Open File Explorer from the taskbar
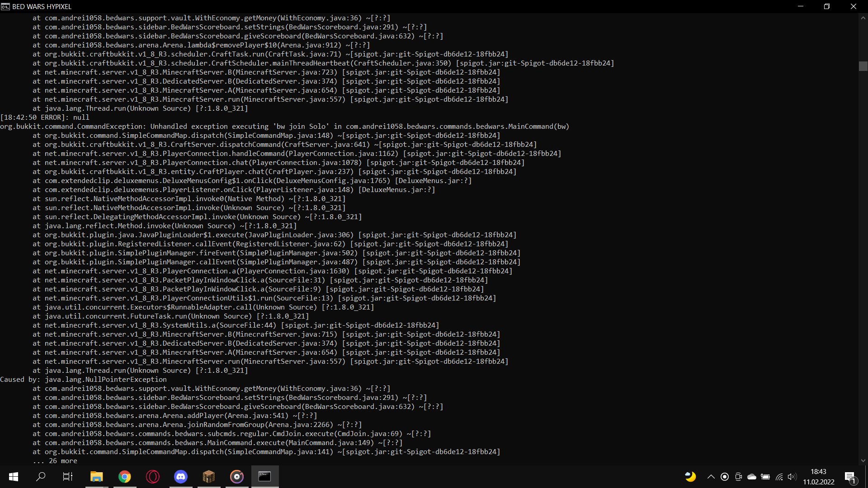The width and height of the screenshot is (868, 488). click(x=96, y=477)
